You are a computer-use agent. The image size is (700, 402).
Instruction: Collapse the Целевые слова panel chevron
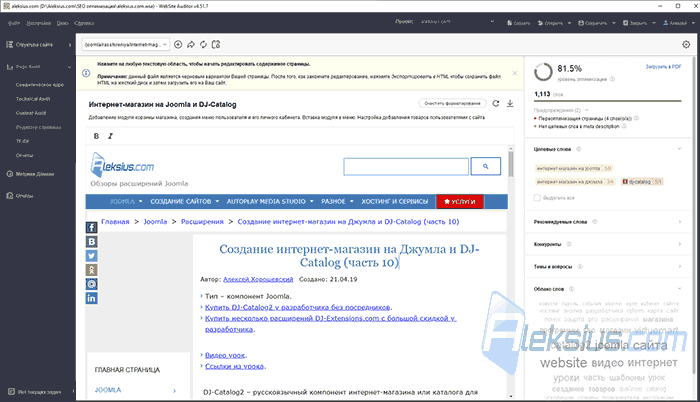coord(679,149)
